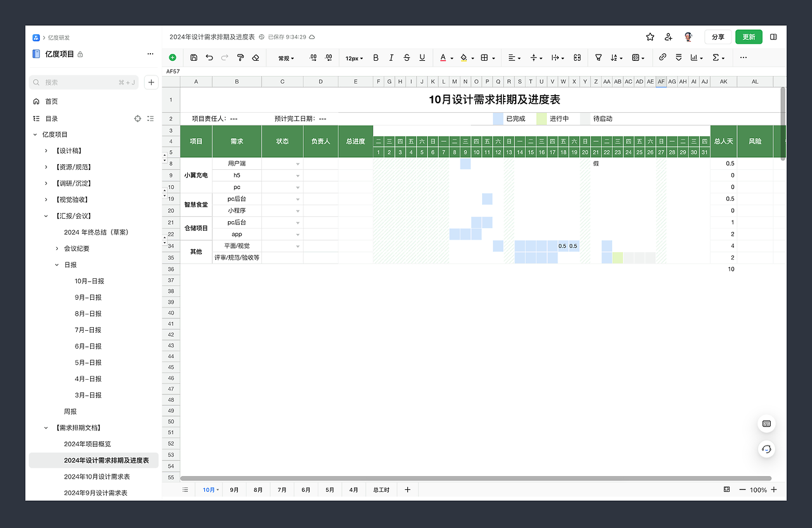Viewport: 812px width, 528px height.
Task: Increase decimal places in toolbar
Action: point(329,58)
